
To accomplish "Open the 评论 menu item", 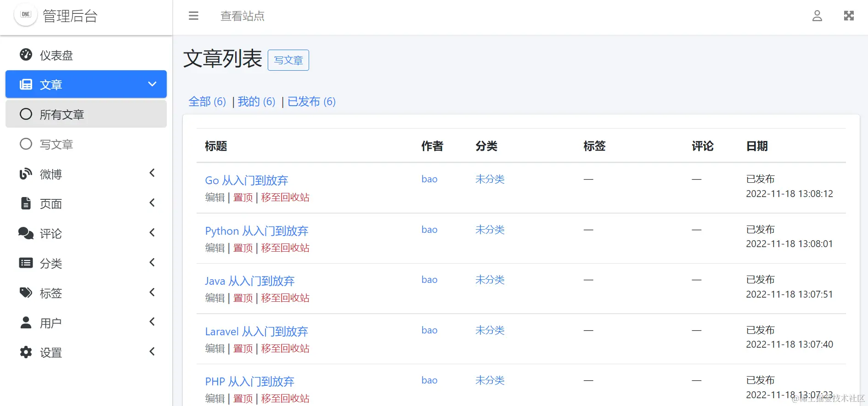I will click(86, 233).
